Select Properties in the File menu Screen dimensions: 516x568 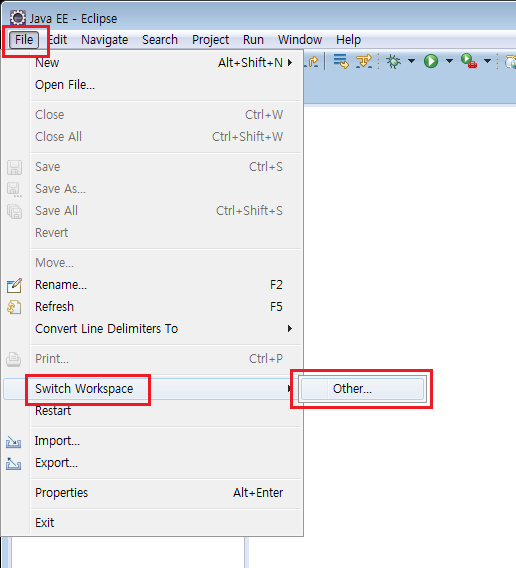pyautogui.click(x=167, y=493)
